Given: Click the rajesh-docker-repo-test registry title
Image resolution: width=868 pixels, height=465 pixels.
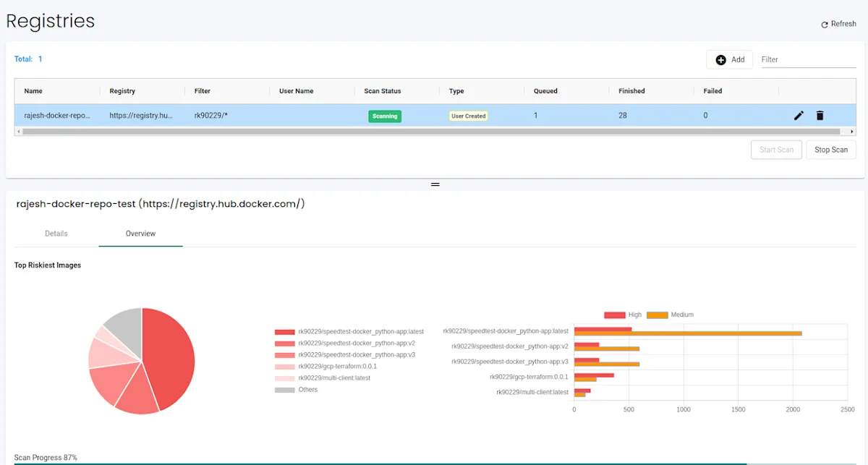Looking at the screenshot, I should coord(161,204).
